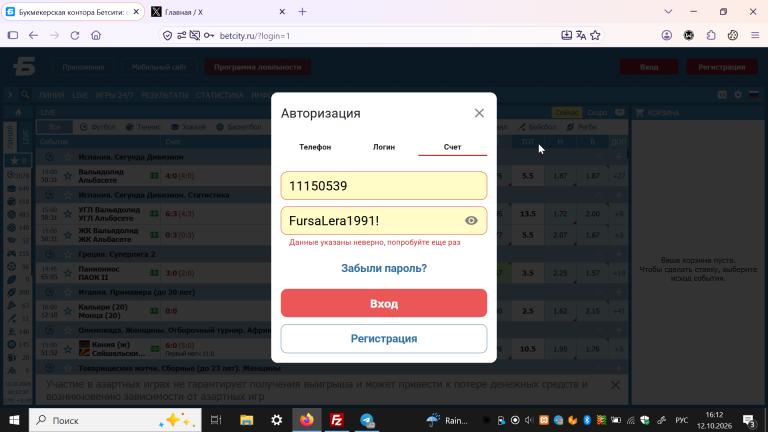Favorite the Кальяри (20) Монца (20) star
The width and height of the screenshot is (768, 432).
tap(68, 311)
